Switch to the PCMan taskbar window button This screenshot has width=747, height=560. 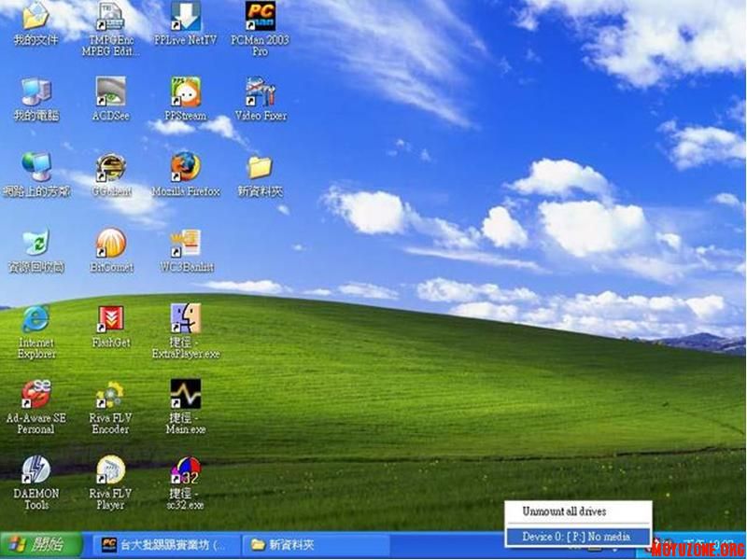click(164, 544)
